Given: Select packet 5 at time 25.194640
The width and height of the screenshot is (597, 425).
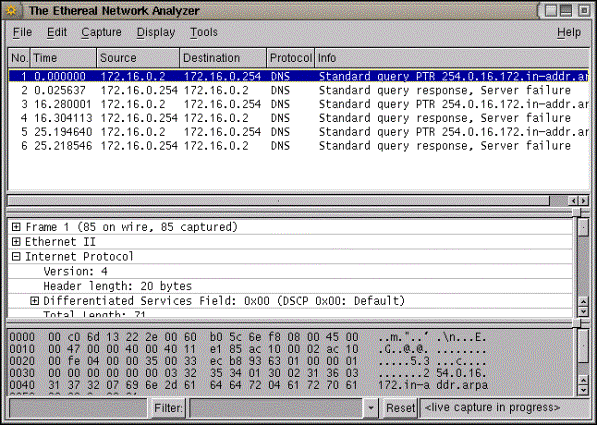Looking at the screenshot, I should tap(298, 132).
